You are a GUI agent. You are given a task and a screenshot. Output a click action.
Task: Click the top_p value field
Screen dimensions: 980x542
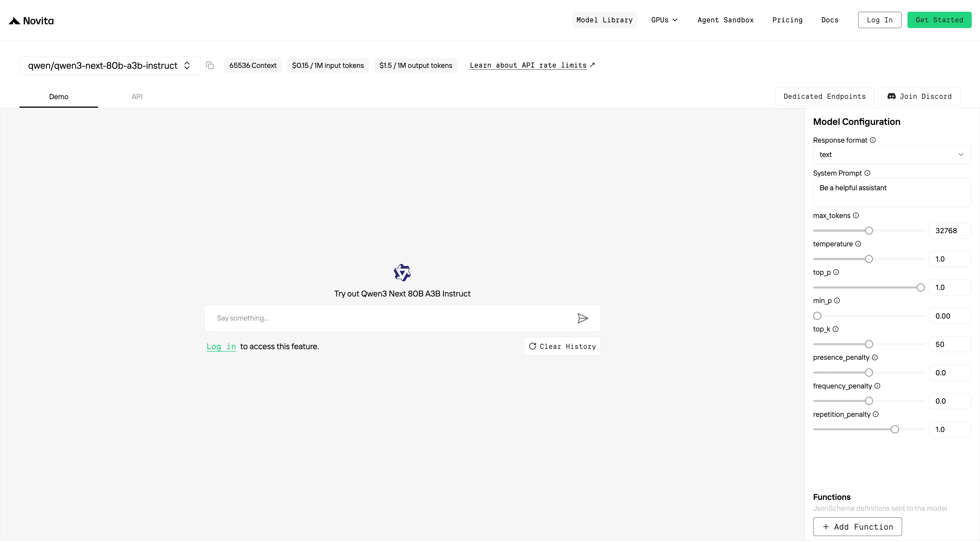coord(950,288)
